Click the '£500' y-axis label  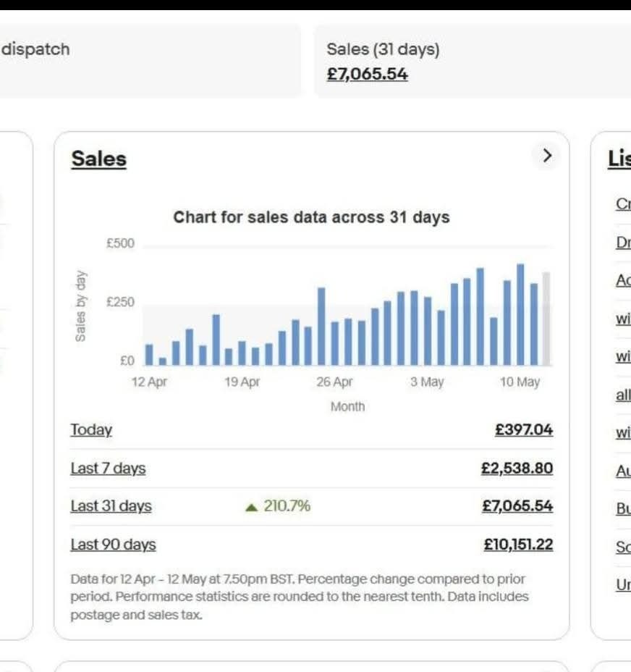tap(120, 243)
